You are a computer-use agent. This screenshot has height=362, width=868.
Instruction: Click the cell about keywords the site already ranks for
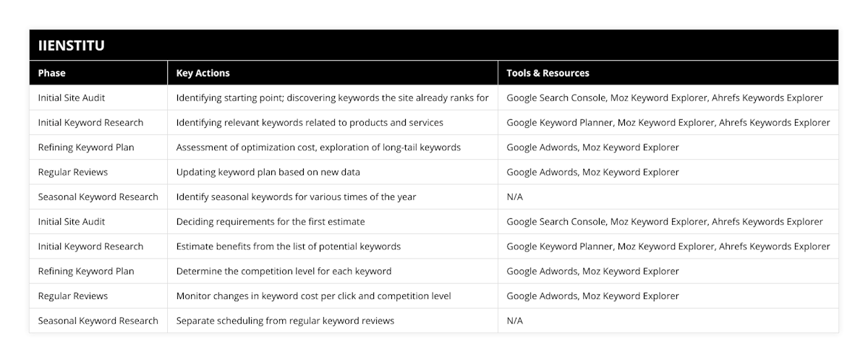click(x=332, y=98)
